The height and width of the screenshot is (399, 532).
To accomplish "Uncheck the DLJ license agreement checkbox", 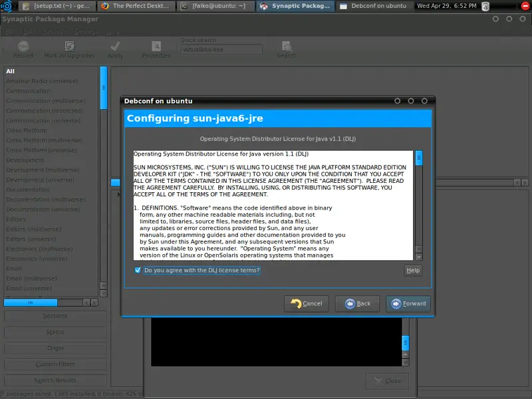I will point(138,270).
